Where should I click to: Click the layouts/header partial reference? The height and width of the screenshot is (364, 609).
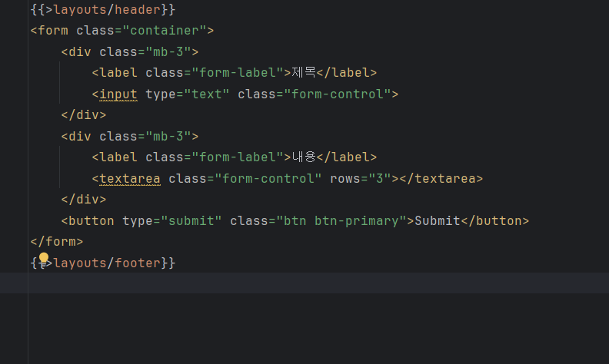107,10
